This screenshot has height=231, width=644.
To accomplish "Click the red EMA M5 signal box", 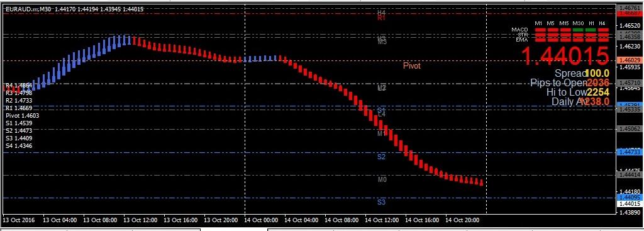I will click(553, 40).
